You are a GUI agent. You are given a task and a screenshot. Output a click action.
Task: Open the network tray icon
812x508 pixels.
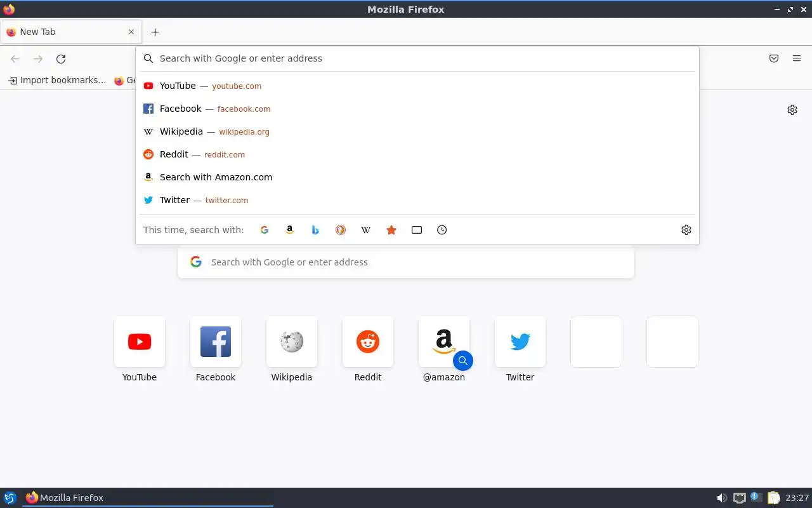click(739, 498)
